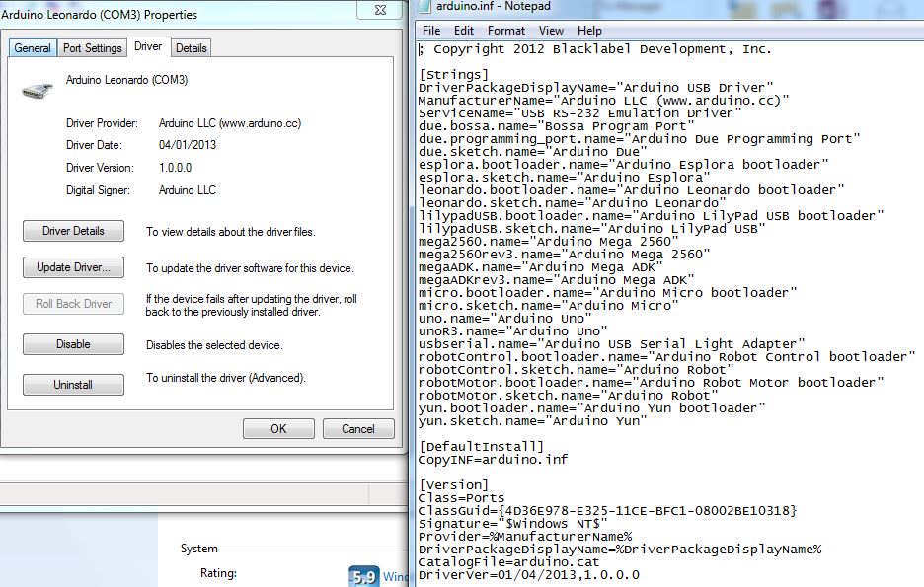
Task: Click the "CopyINF=arduino.inf" line
Action: [494, 459]
